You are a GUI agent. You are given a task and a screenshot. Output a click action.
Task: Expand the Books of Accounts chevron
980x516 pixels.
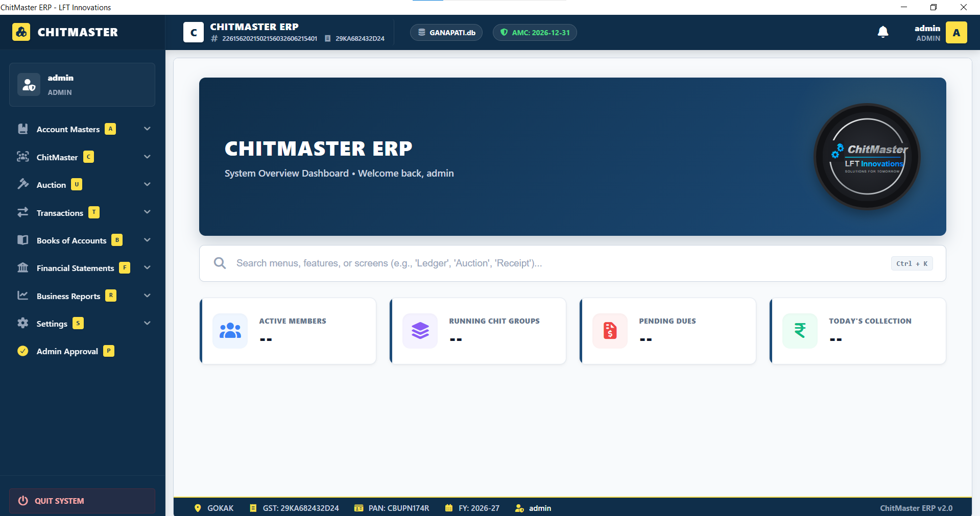tap(147, 240)
